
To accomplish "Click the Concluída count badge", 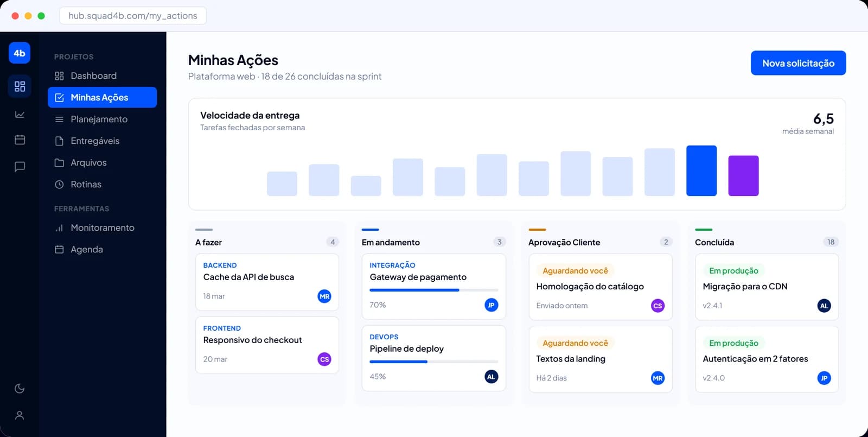I will 831,242.
